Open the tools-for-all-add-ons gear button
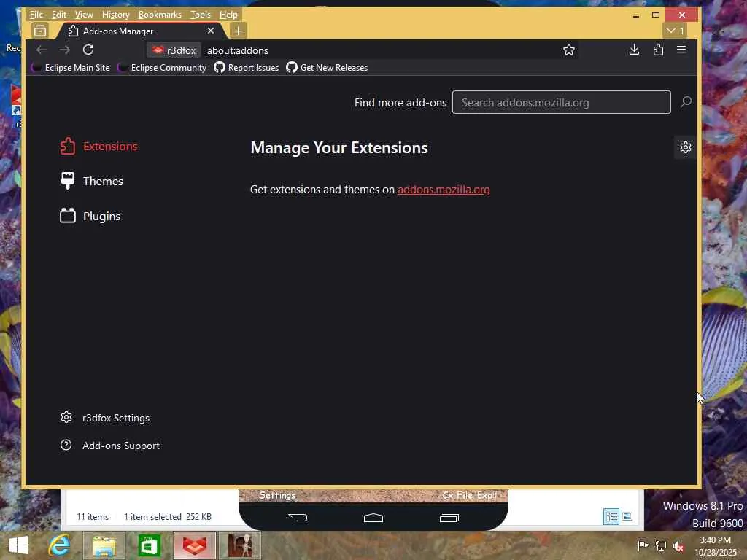Screen dimensions: 747x560 pos(686,147)
